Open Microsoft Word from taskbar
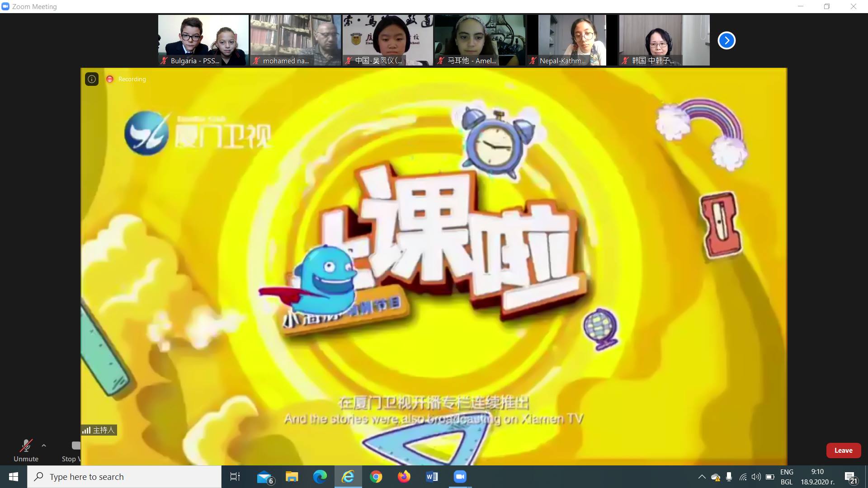 tap(432, 477)
